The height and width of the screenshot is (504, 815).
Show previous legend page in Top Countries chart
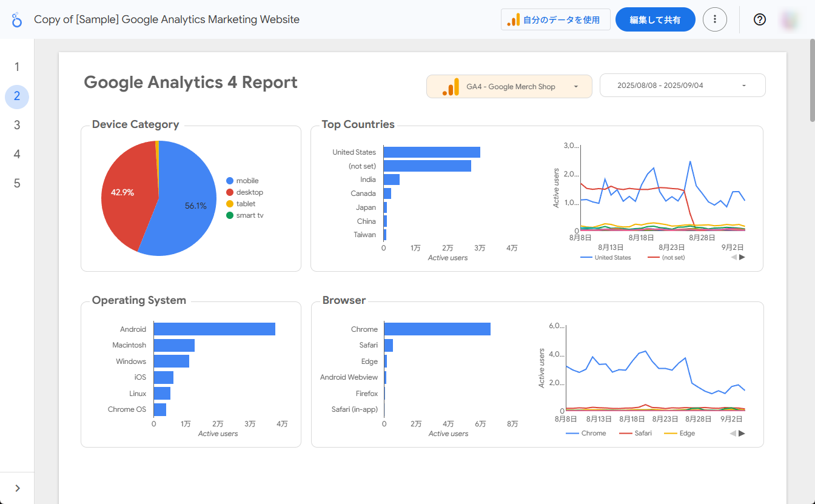pyautogui.click(x=734, y=257)
